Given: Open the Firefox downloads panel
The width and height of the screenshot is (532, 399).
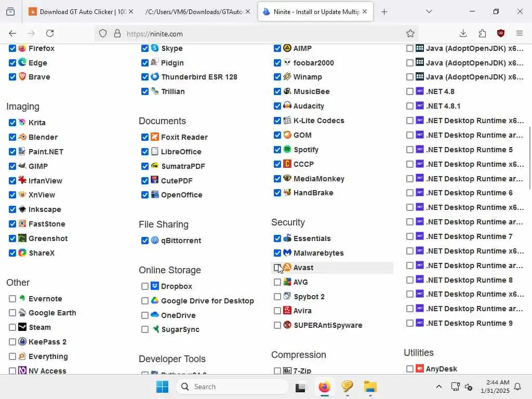Looking at the screenshot, I should click(x=463, y=33).
